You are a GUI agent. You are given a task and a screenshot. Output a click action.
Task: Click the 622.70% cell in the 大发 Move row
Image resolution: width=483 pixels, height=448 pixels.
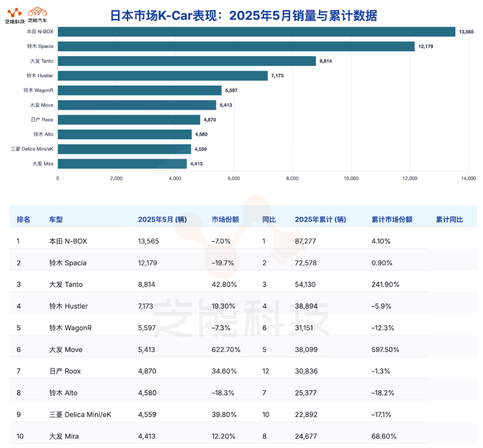pos(226,350)
